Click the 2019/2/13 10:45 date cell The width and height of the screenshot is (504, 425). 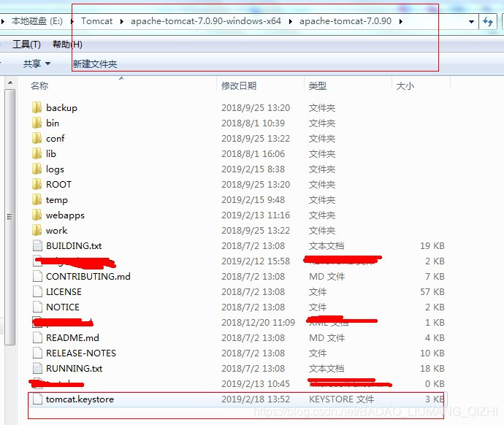(256, 384)
